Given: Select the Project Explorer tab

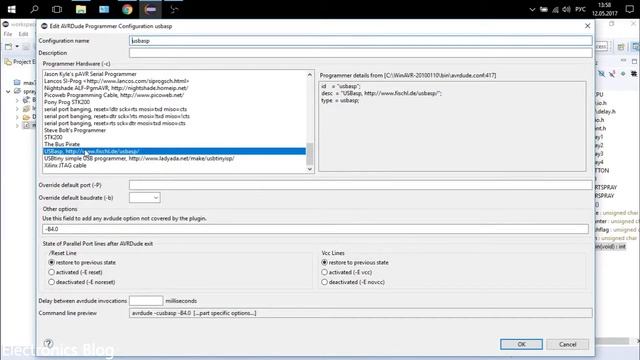Looking at the screenshot, I should [x=20, y=62].
